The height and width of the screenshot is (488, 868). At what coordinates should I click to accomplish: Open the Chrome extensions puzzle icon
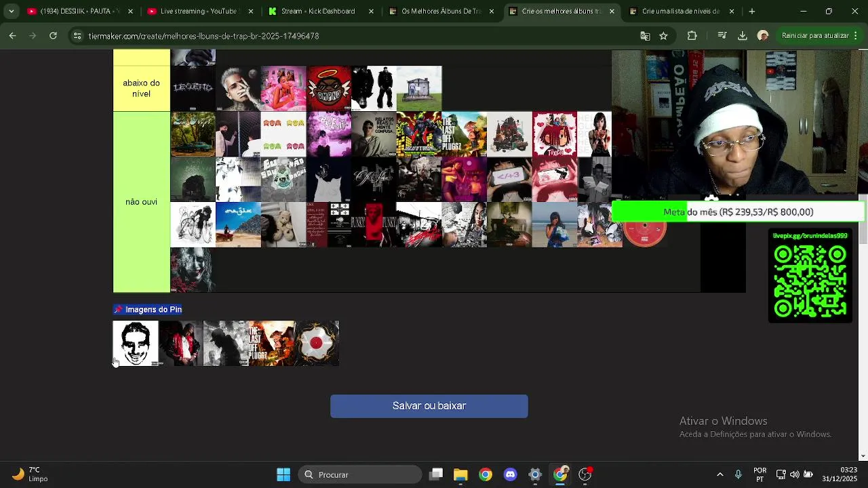pos(692,36)
